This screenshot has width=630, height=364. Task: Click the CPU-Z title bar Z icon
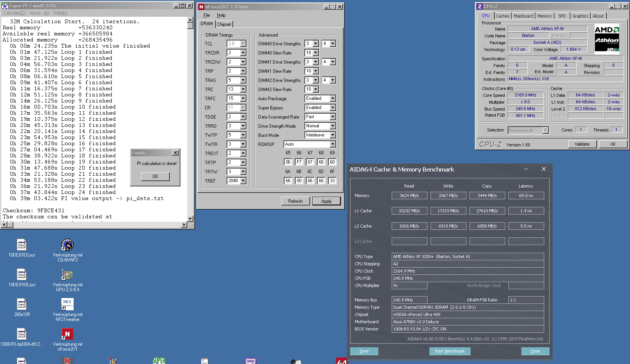pos(479,6)
